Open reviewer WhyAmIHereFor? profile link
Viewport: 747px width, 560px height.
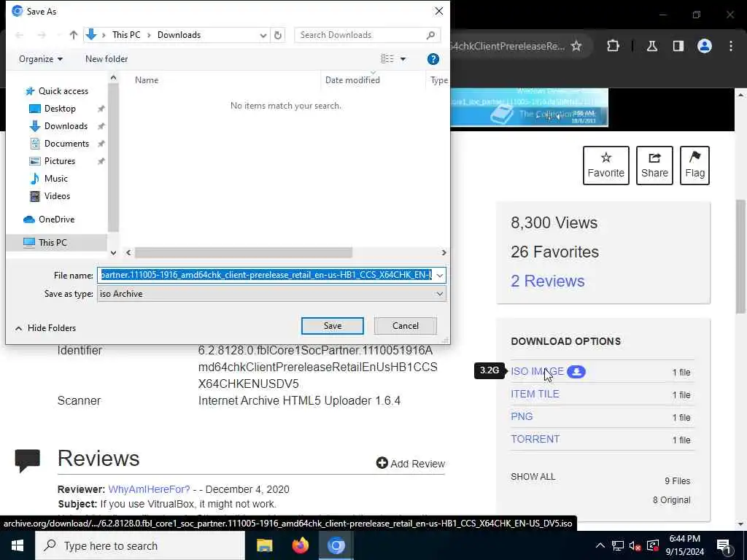[149, 489]
